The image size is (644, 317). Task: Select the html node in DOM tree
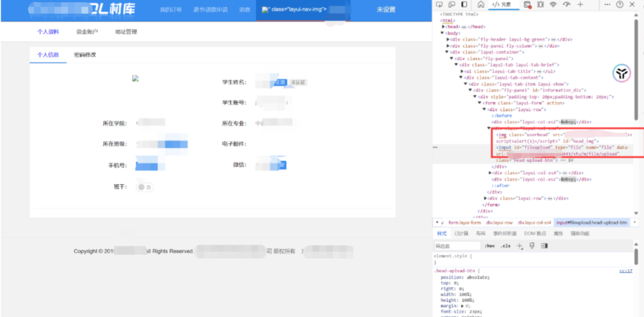point(448,20)
